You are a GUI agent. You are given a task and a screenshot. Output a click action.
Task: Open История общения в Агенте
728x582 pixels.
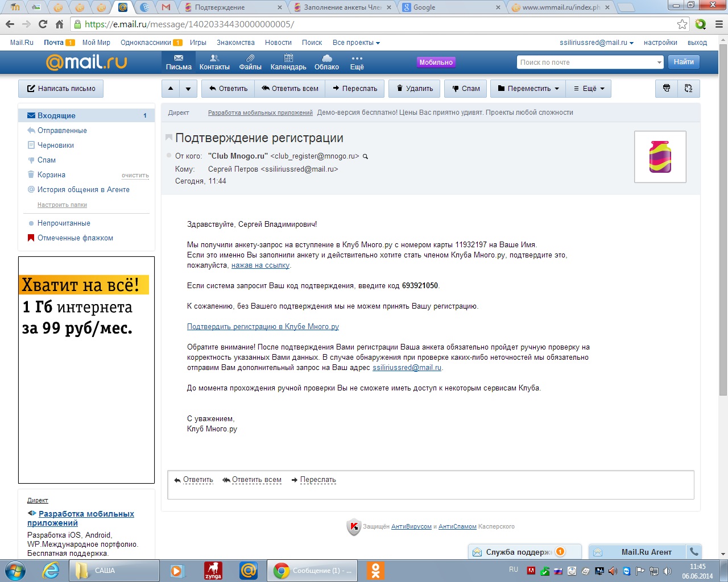tap(84, 189)
